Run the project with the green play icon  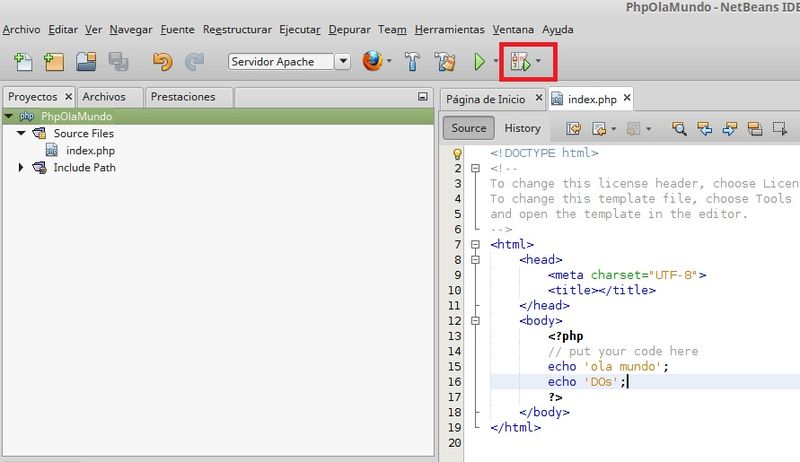(479, 62)
